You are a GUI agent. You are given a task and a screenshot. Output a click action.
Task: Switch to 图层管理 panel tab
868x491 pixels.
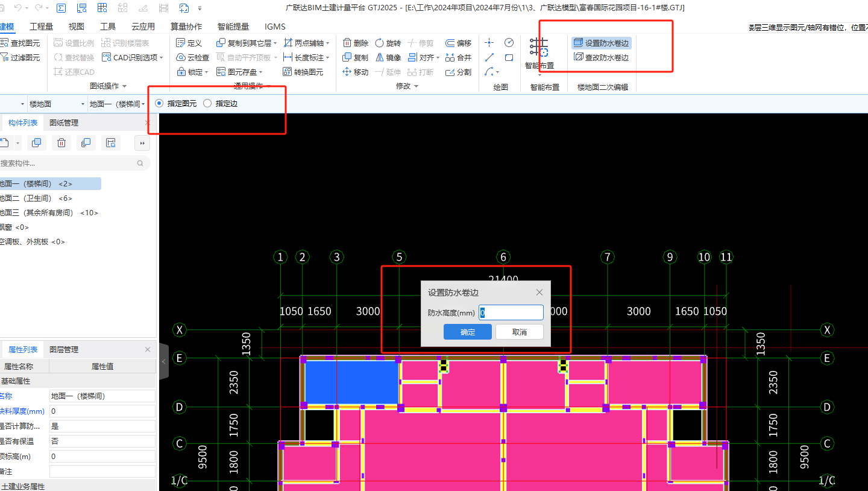coord(64,349)
